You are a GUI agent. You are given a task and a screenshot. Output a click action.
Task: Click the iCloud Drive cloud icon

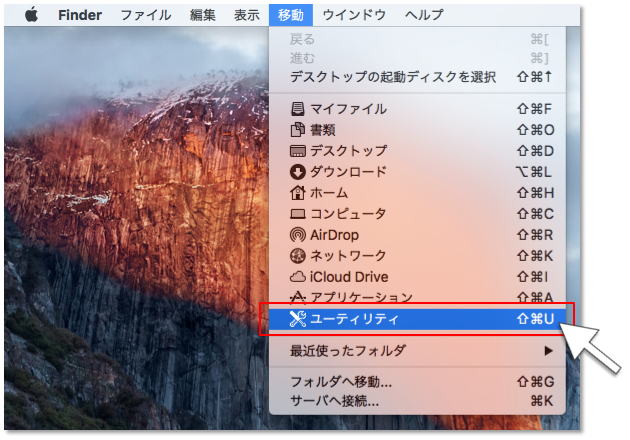pos(297,276)
